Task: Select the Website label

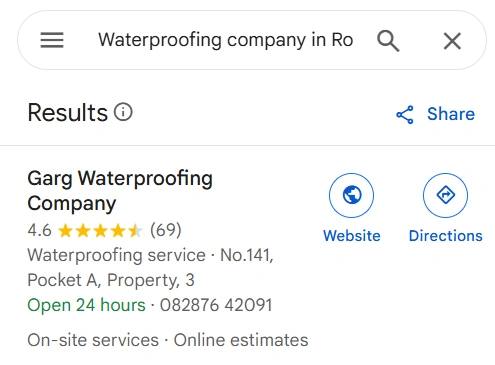Action: point(352,236)
